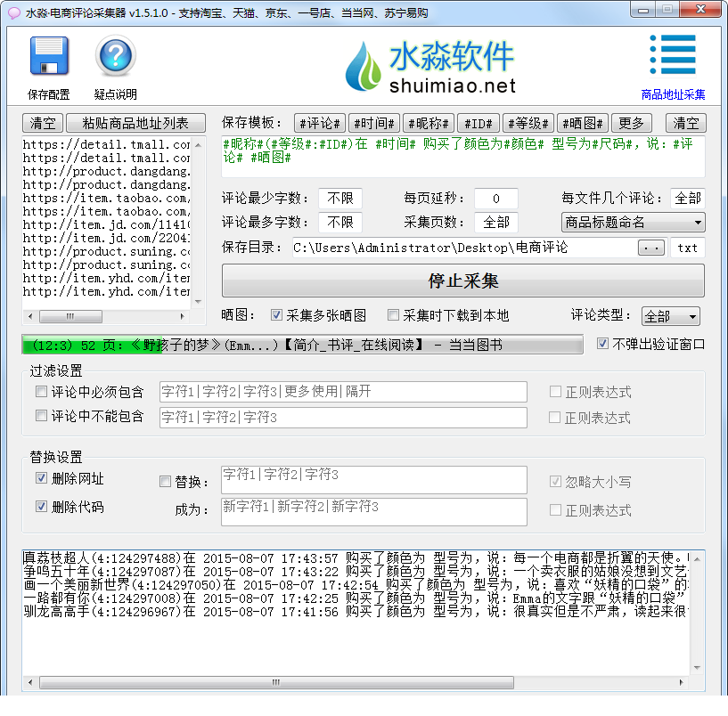Open the question mark help icon
The height and width of the screenshot is (716, 728).
pyautogui.click(x=116, y=56)
